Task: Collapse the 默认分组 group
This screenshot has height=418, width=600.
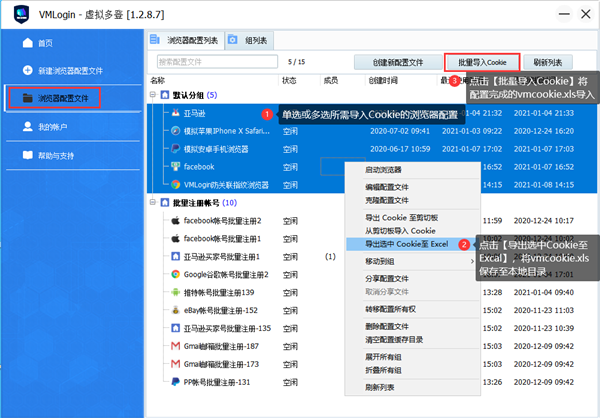Action: [x=152, y=95]
